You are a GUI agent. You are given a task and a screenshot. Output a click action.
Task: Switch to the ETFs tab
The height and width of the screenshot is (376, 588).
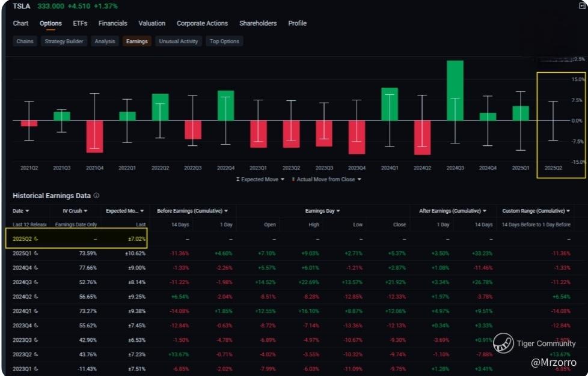tap(80, 23)
